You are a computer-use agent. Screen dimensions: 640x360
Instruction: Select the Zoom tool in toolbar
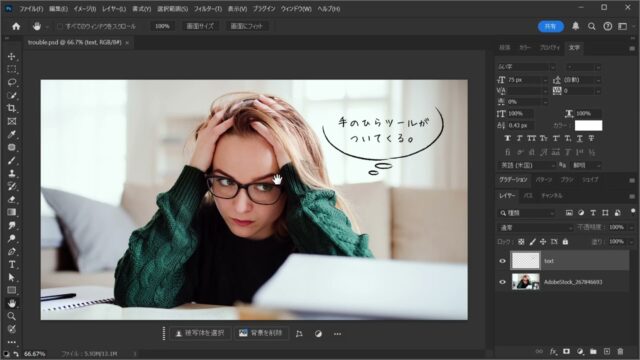click(12, 316)
